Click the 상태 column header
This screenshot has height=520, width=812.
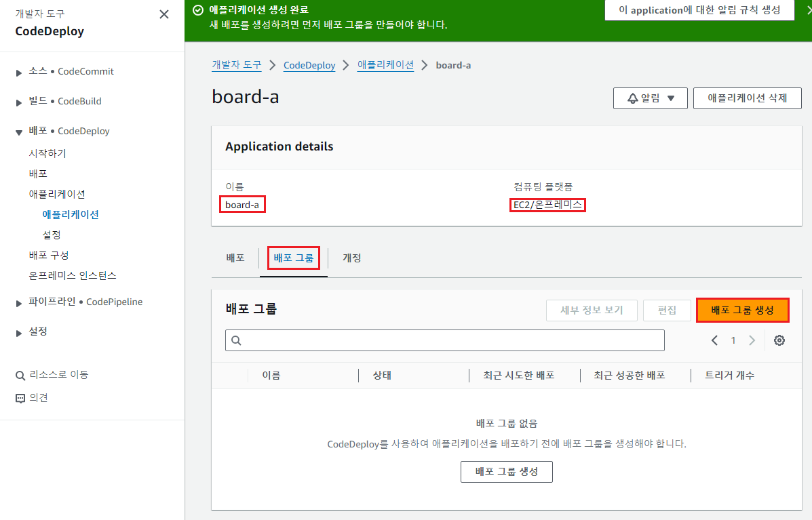pos(382,375)
